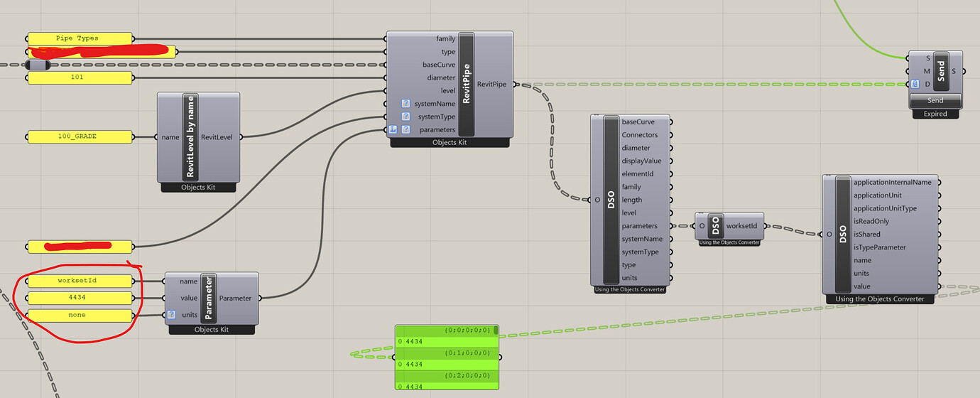Click the type input on RevitPipe
This screenshot has width=980, height=398.
[448, 52]
